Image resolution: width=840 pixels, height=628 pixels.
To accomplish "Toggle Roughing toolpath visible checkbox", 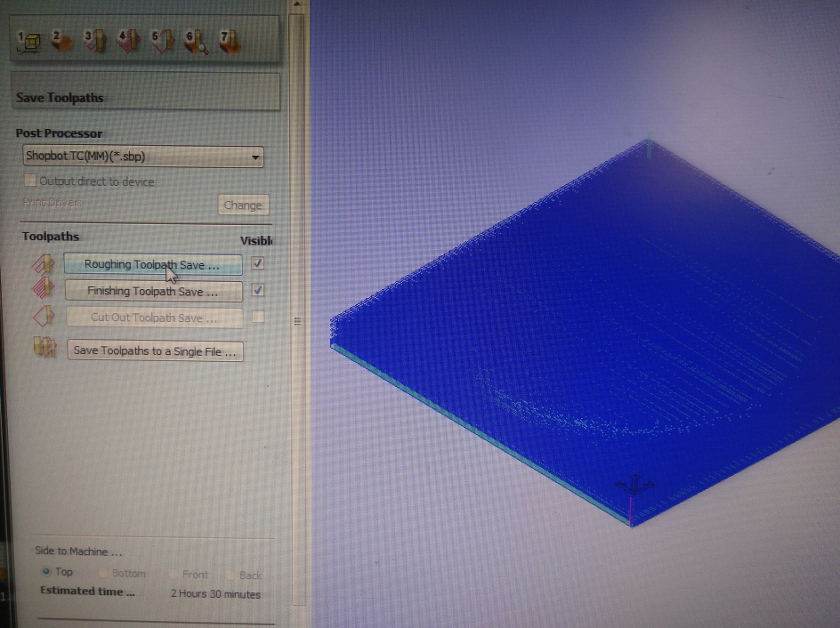I will tap(258, 263).
